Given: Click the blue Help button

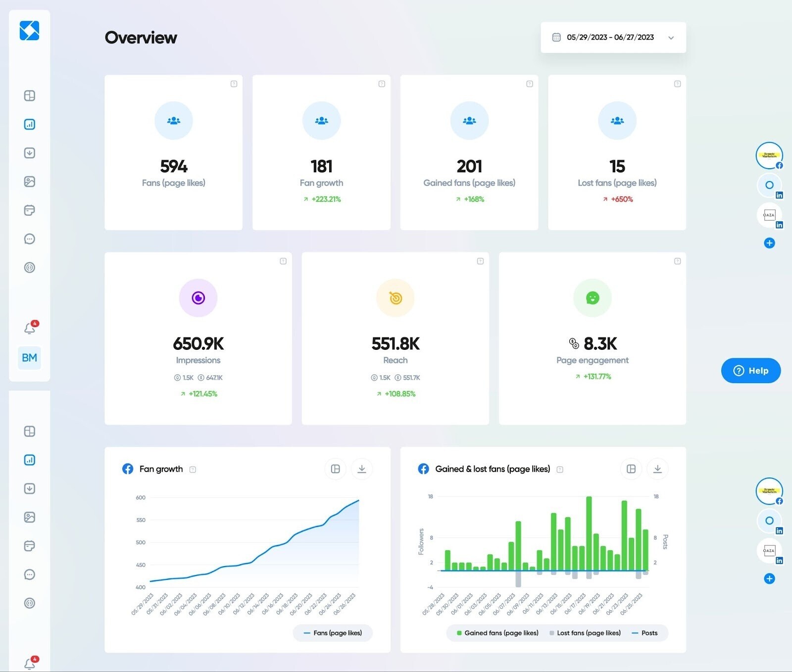Looking at the screenshot, I should click(x=750, y=371).
